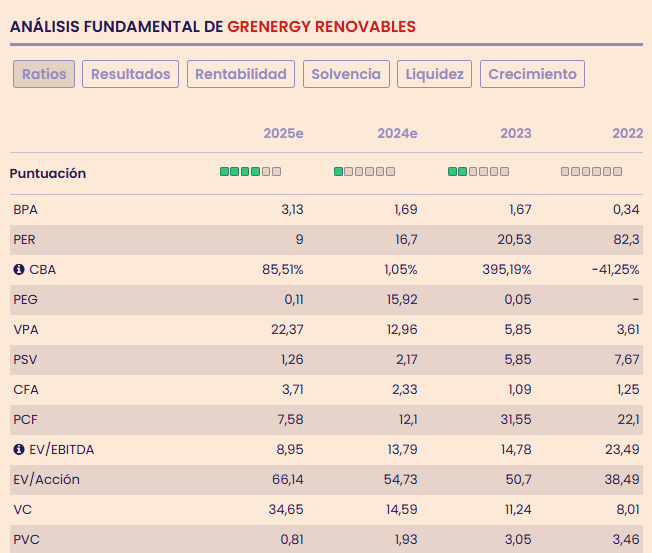Click the BPA 2025e value 3,13
The image size is (652, 553).
click(292, 210)
